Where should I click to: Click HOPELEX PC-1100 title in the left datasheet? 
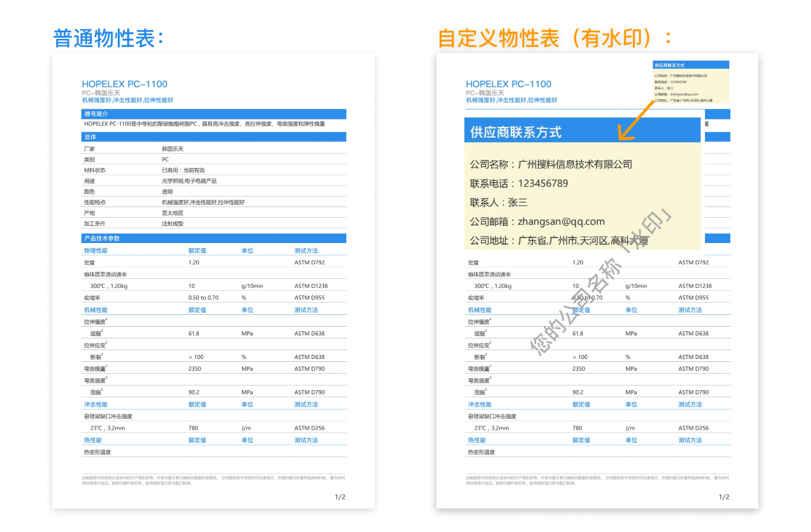pyautogui.click(x=125, y=84)
